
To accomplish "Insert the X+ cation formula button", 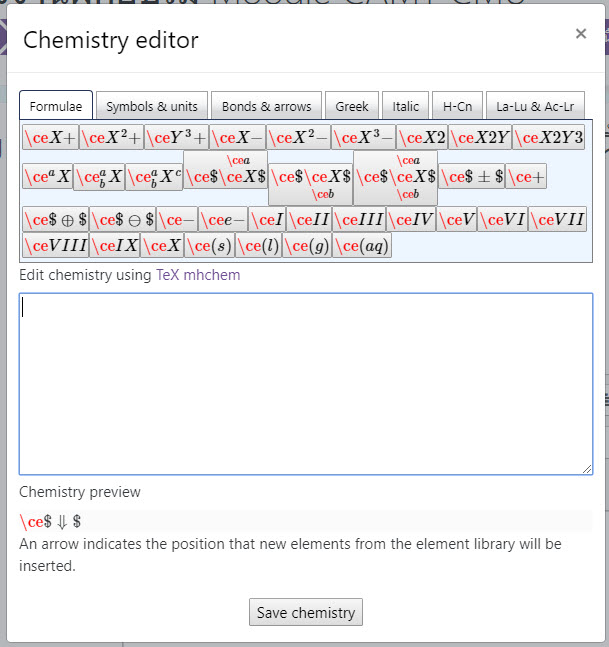I will click(50, 138).
